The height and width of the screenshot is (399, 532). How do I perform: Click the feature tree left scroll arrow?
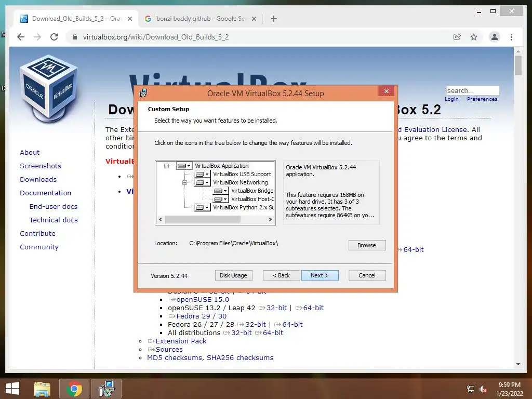(x=161, y=220)
